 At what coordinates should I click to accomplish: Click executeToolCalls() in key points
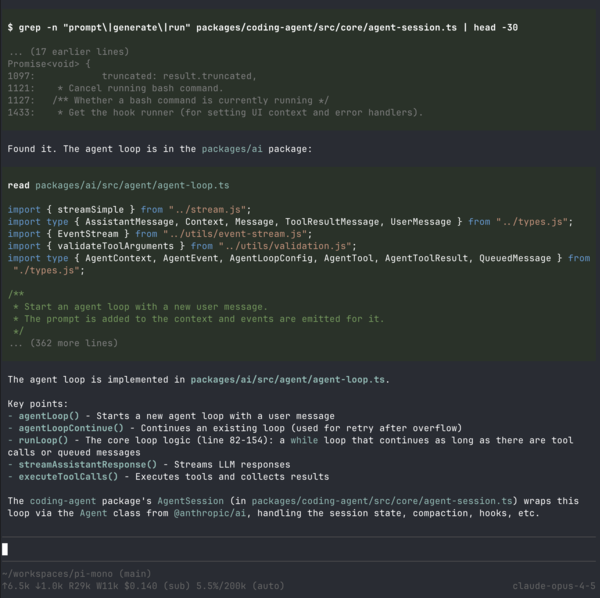(67, 476)
